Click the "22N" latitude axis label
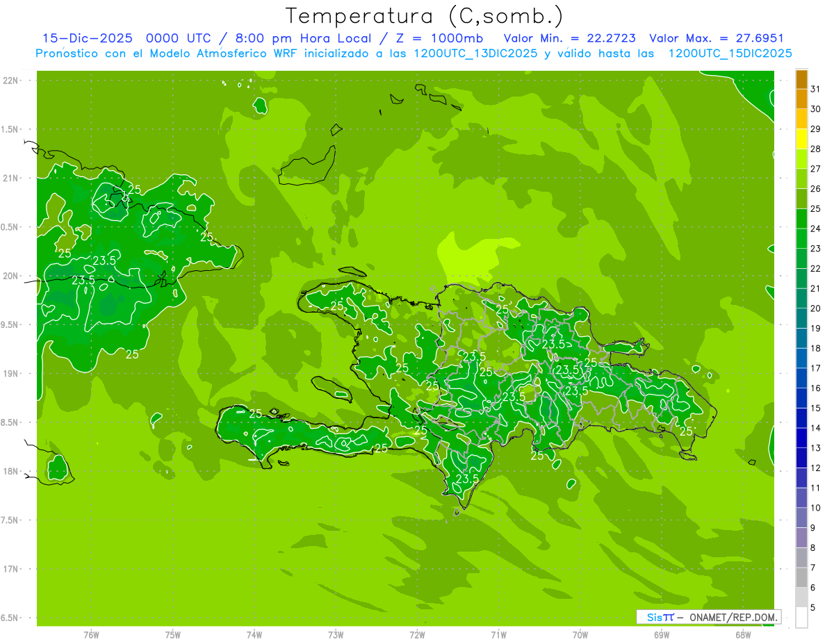The image size is (834, 644). click(11, 81)
